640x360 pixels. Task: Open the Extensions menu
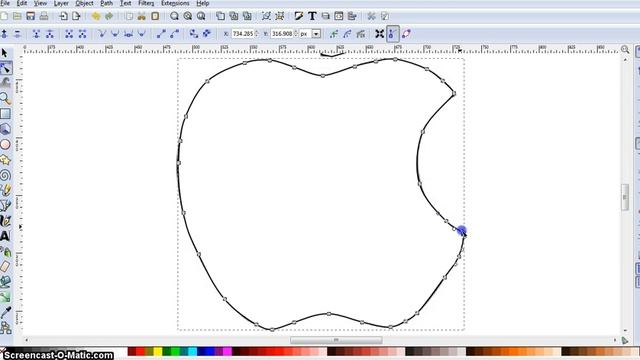pos(175,3)
